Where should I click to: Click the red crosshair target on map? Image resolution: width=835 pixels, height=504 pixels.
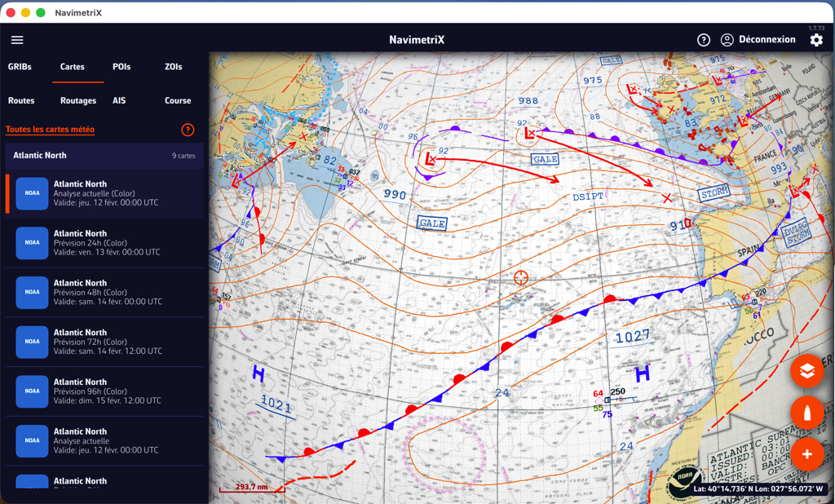[x=520, y=278]
